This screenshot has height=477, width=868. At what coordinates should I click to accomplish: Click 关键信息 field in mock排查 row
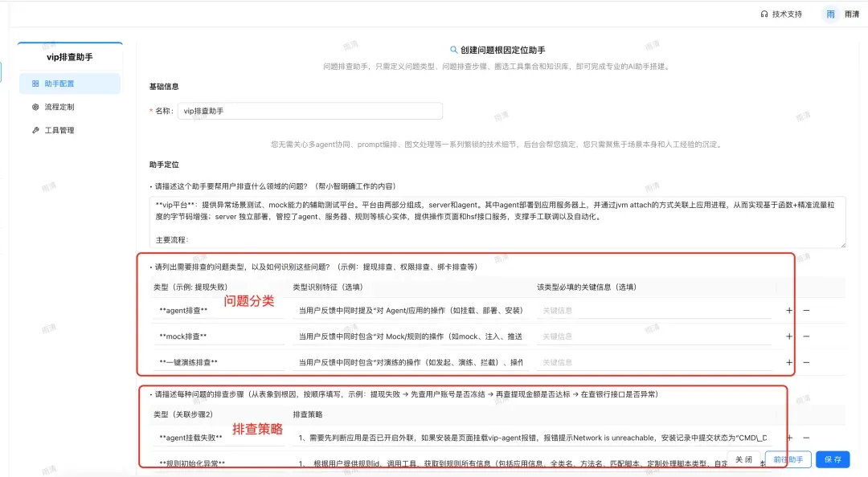pyautogui.click(x=654, y=336)
